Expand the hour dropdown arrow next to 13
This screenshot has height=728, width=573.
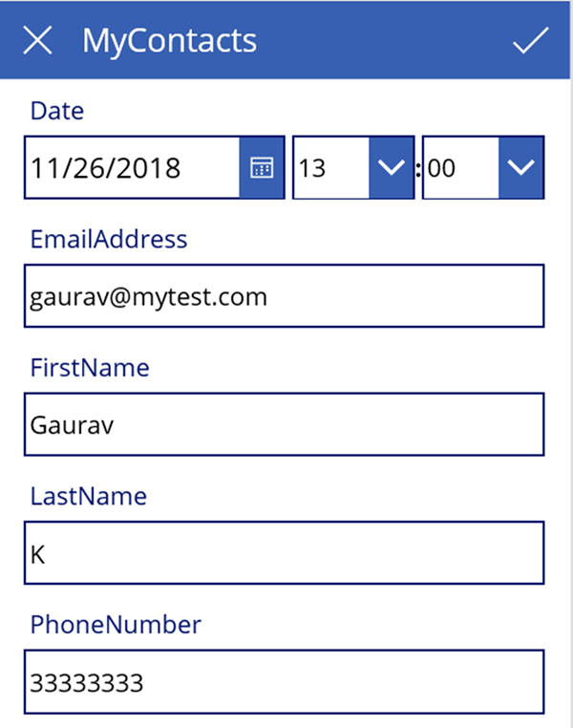(392, 168)
